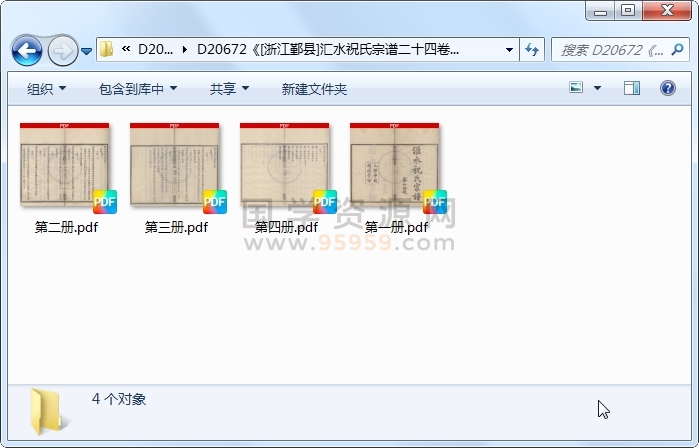Viewport: 699px width, 448px height.
Task: Open the recent pages dropdown arrow
Action: [x=87, y=51]
